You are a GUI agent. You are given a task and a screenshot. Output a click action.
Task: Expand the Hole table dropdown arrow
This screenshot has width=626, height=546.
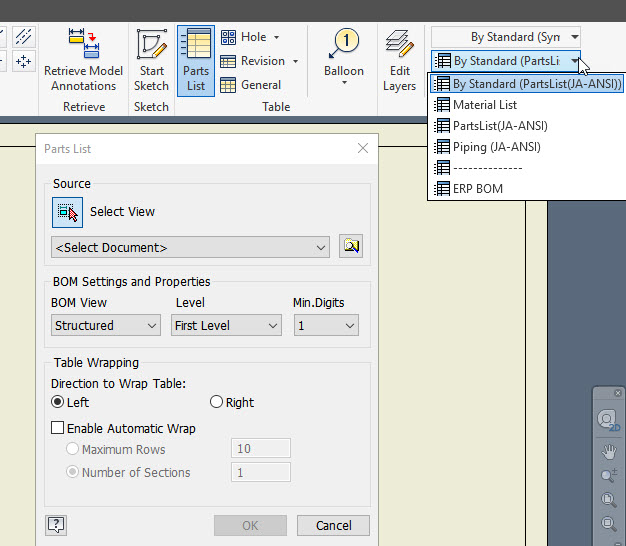[276, 38]
